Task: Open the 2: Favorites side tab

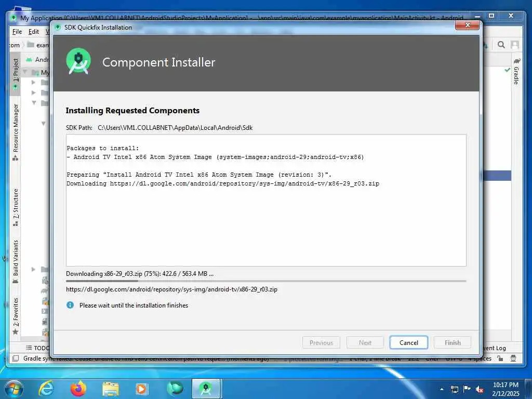Action: point(16,316)
